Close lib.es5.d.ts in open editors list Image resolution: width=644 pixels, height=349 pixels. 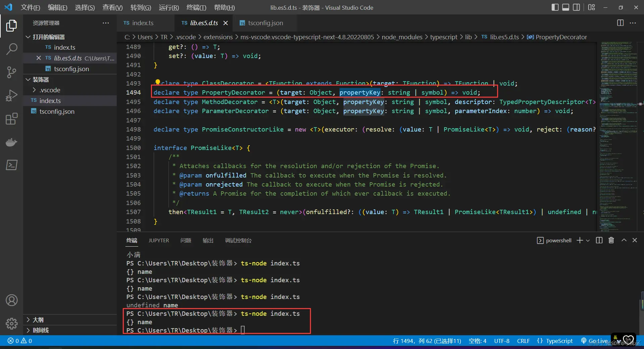coord(39,58)
